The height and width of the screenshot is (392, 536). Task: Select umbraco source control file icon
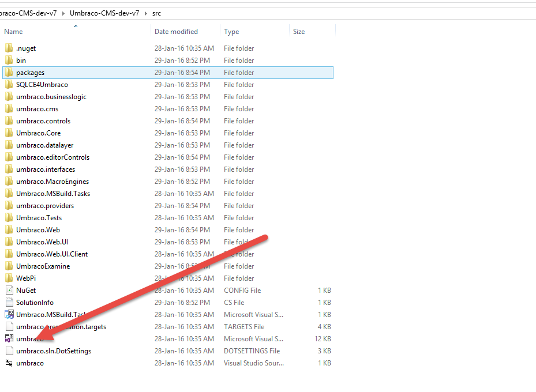(x=9, y=363)
